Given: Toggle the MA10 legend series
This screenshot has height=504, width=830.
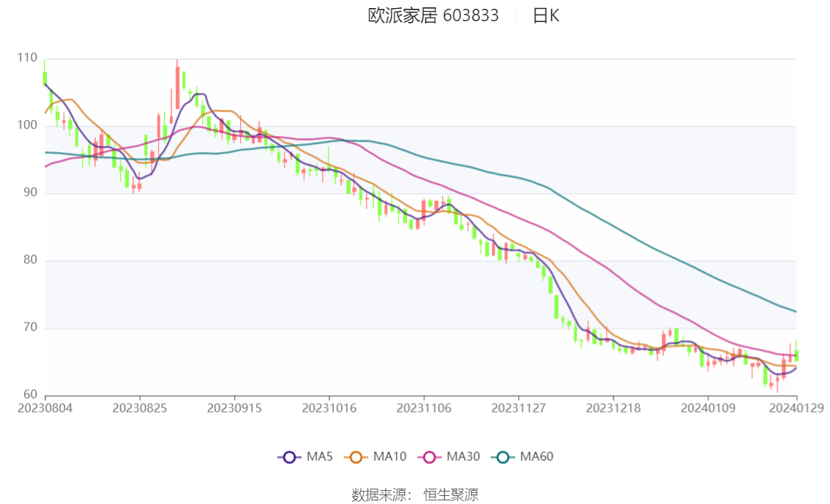Looking at the screenshot, I should pos(375,457).
